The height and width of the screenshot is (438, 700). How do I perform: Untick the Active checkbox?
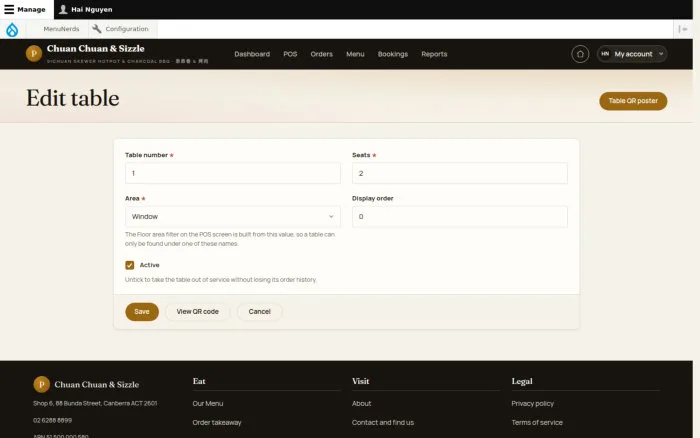pyautogui.click(x=129, y=265)
